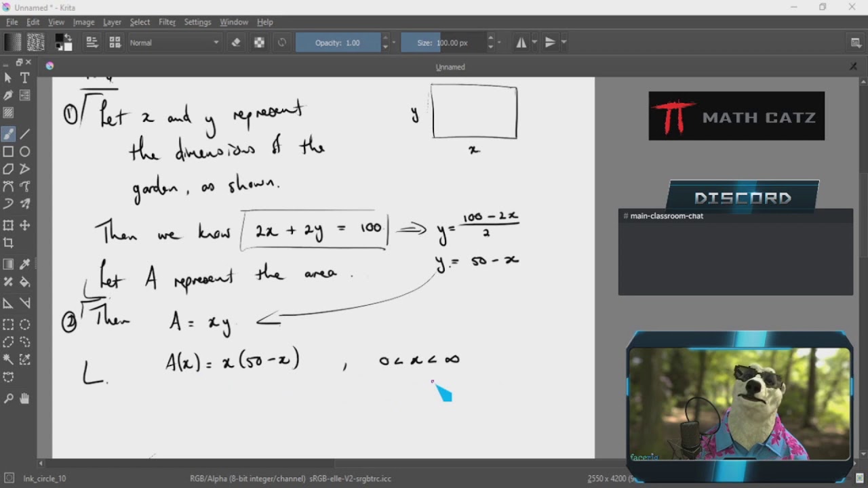Screen dimensions: 868x488
Task: Select the Ellipse shape tool
Action: coord(25,152)
